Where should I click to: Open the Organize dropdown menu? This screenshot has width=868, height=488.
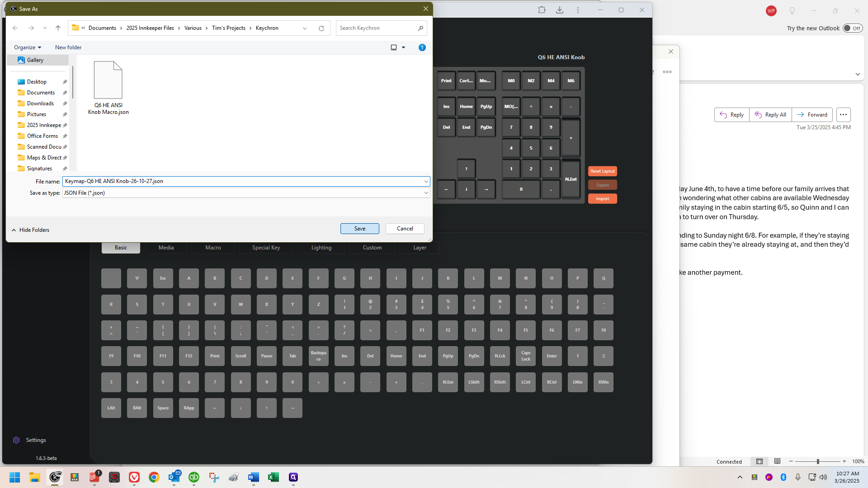pyautogui.click(x=28, y=47)
